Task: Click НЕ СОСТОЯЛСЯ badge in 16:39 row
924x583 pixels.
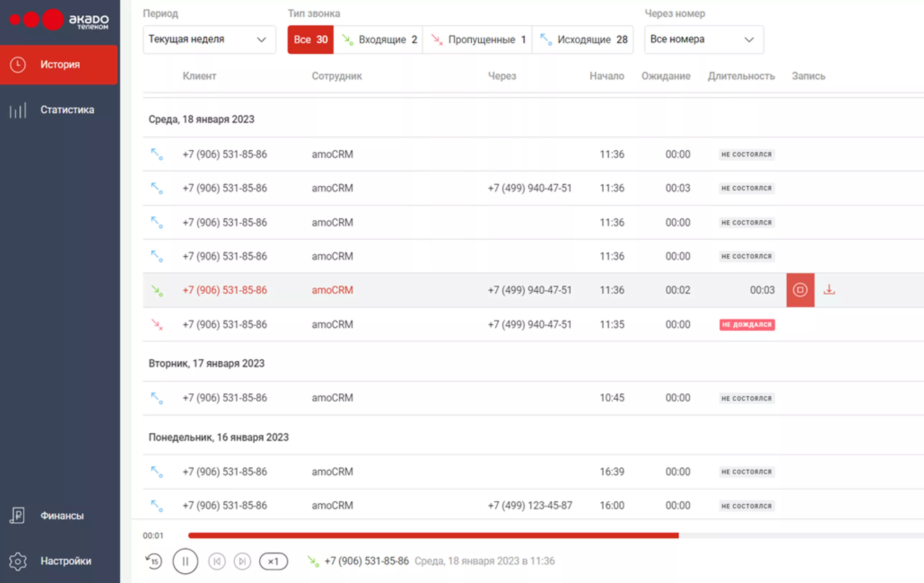Action: pos(747,472)
